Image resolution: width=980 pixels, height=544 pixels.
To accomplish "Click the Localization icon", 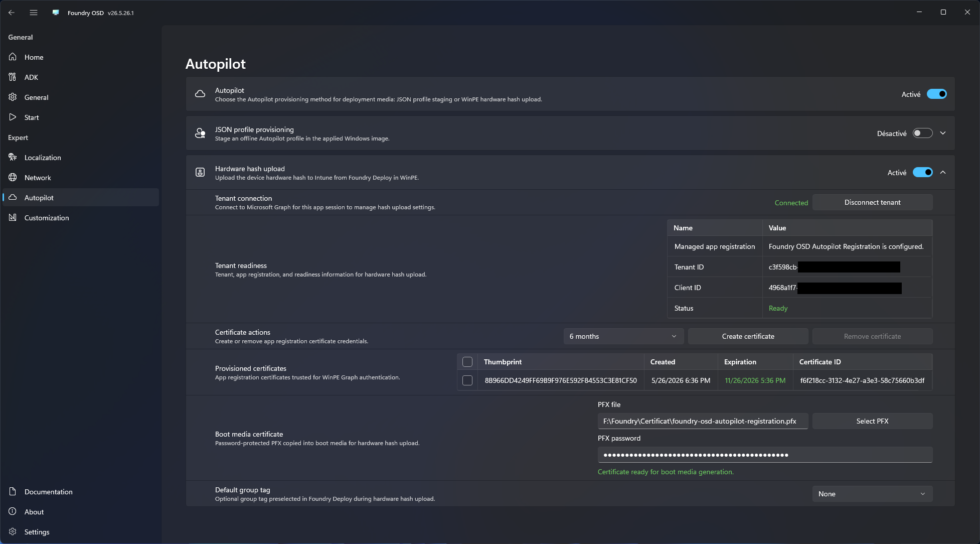I will coord(13,158).
